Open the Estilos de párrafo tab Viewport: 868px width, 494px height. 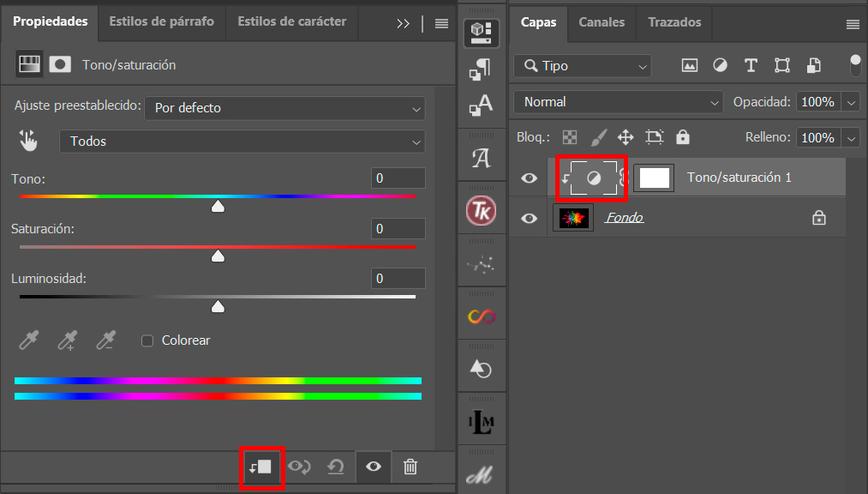pos(161,22)
